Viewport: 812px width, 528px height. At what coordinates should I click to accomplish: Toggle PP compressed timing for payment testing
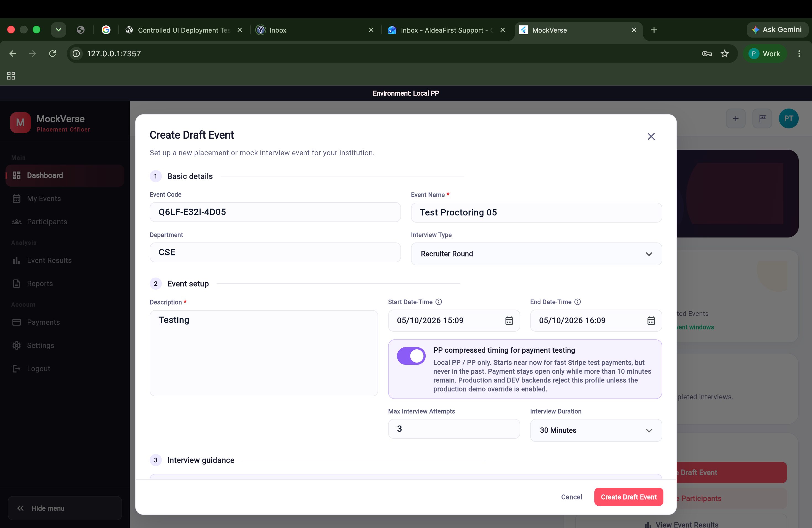click(411, 356)
